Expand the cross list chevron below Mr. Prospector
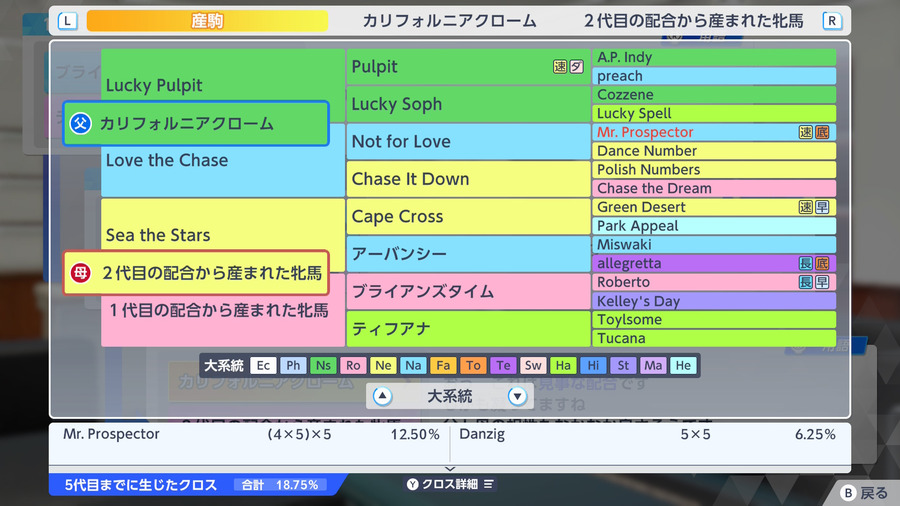Viewport: 900px width, 506px height. (x=450, y=469)
